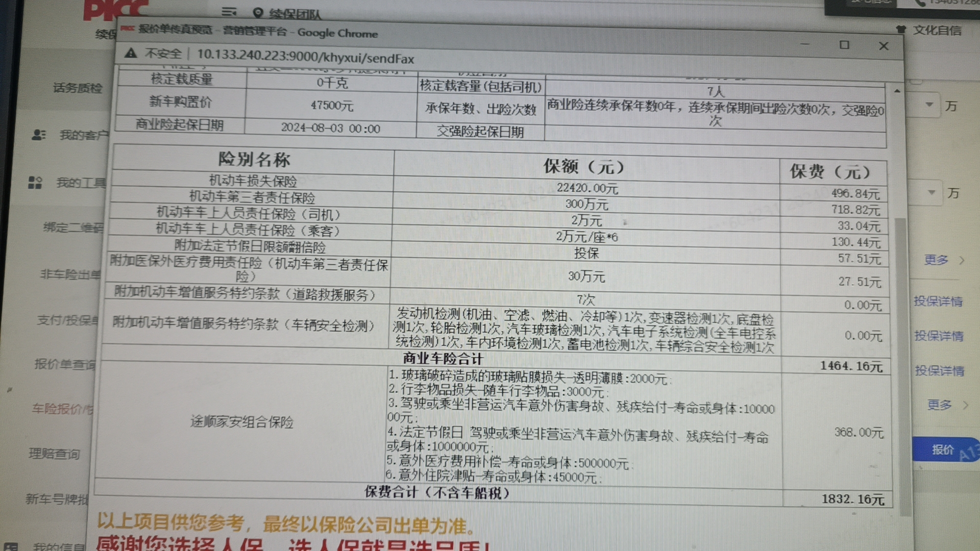Click the 300万元 coverage amount
This screenshot has width=980, height=551.
coord(587,205)
